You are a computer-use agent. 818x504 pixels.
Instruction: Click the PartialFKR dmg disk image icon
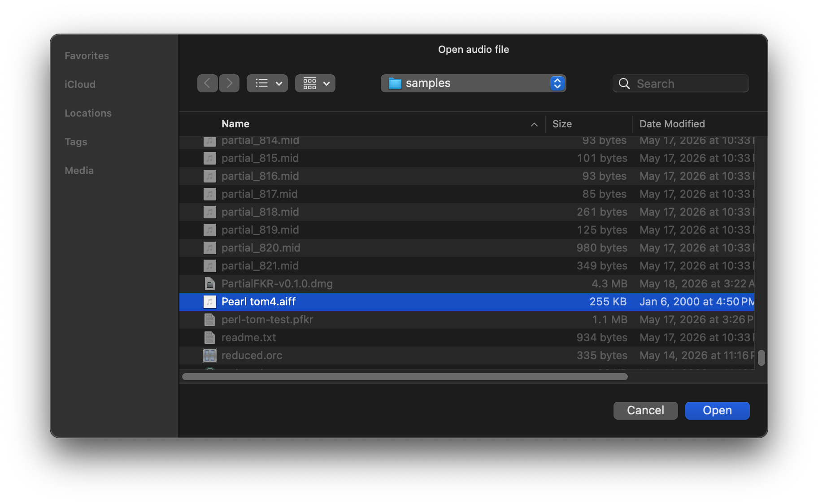[209, 284]
